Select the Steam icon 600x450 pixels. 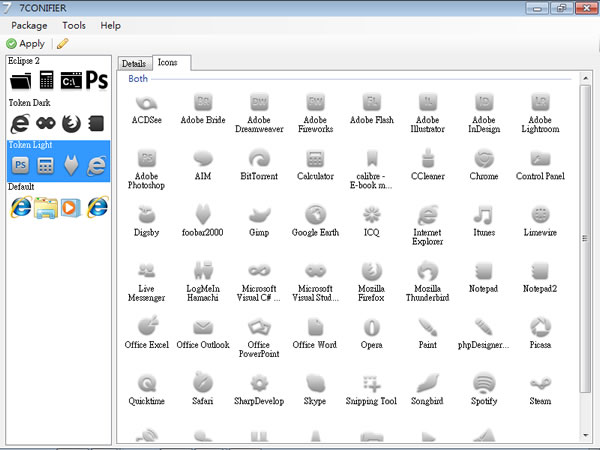coord(540,383)
